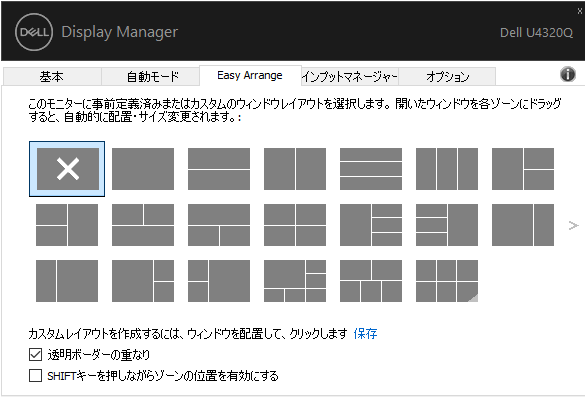Choose layout with large zone and five small zones
Viewport: 585px width, 397px height.
pyautogui.click(x=295, y=281)
